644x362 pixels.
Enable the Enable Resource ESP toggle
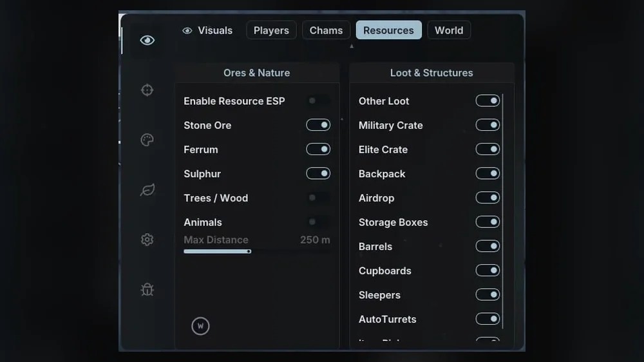318,100
